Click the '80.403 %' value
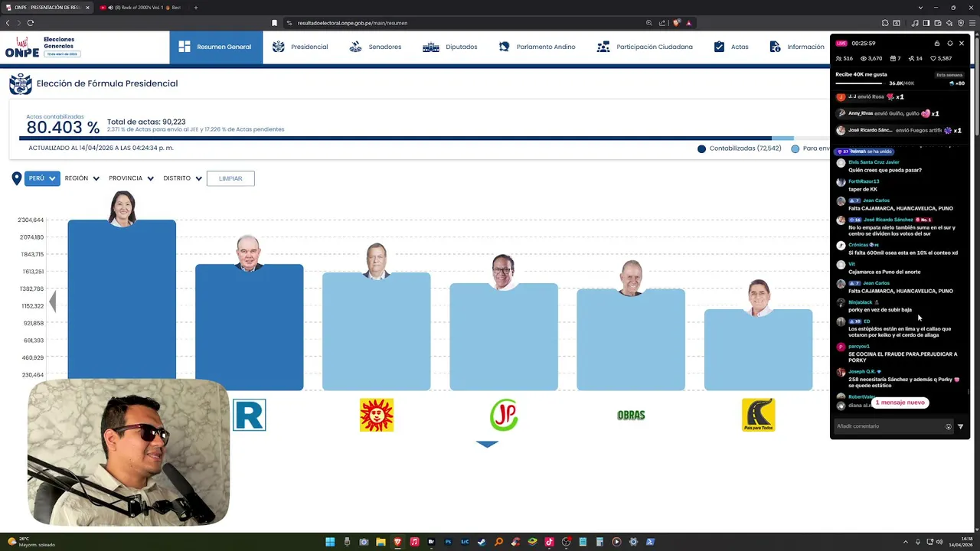The image size is (980, 551). click(x=63, y=128)
